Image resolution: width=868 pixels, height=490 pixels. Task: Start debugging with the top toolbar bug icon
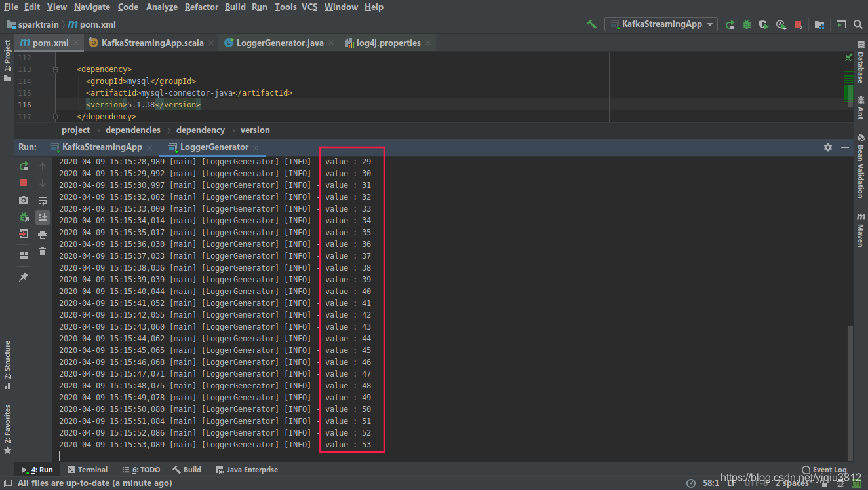click(747, 24)
